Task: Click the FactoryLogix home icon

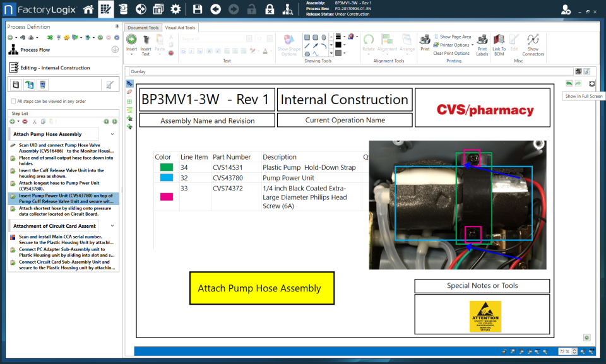Action: 88,9
